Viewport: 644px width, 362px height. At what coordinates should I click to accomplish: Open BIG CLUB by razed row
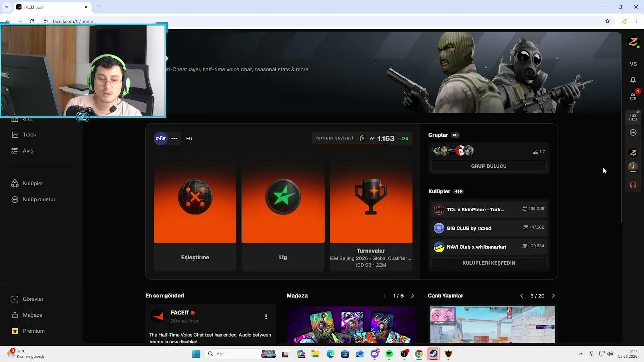pos(489,228)
